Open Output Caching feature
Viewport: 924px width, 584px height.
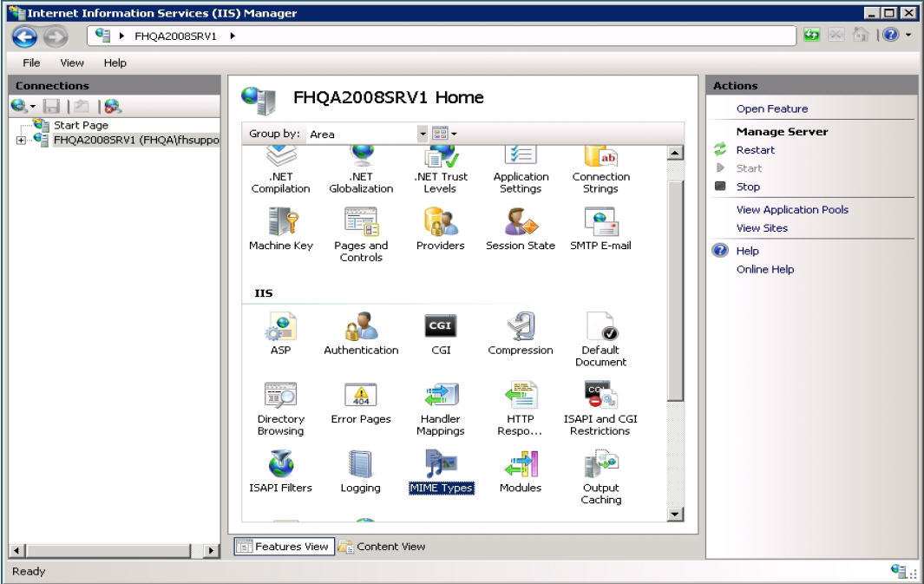[x=600, y=477]
